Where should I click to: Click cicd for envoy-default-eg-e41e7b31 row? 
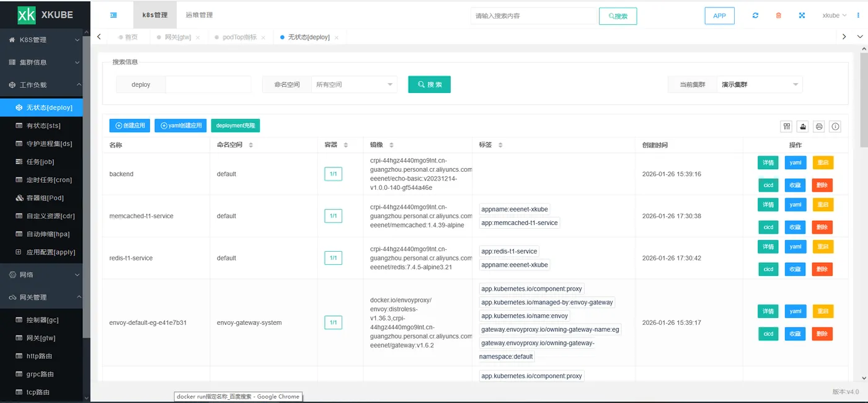click(x=768, y=334)
